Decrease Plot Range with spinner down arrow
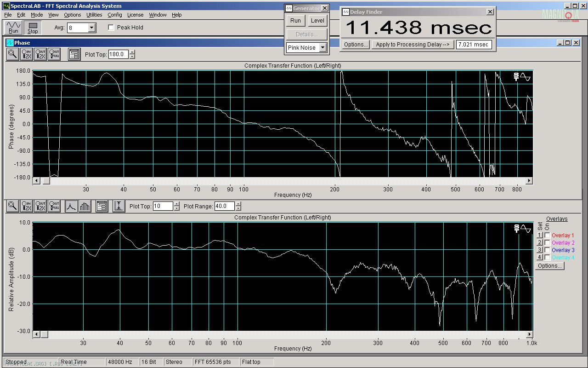This screenshot has height=368, width=588. pyautogui.click(x=238, y=208)
